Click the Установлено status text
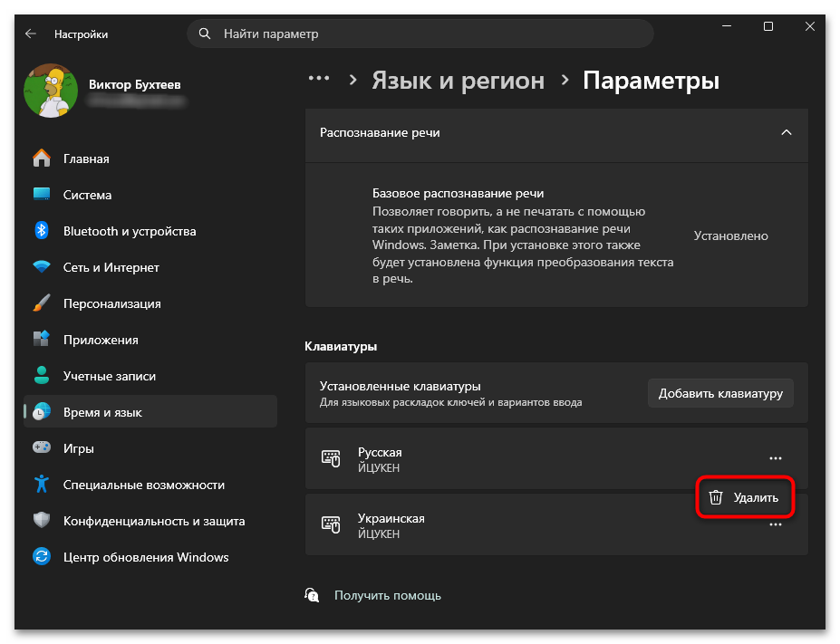This screenshot has height=644, width=840. click(x=730, y=235)
